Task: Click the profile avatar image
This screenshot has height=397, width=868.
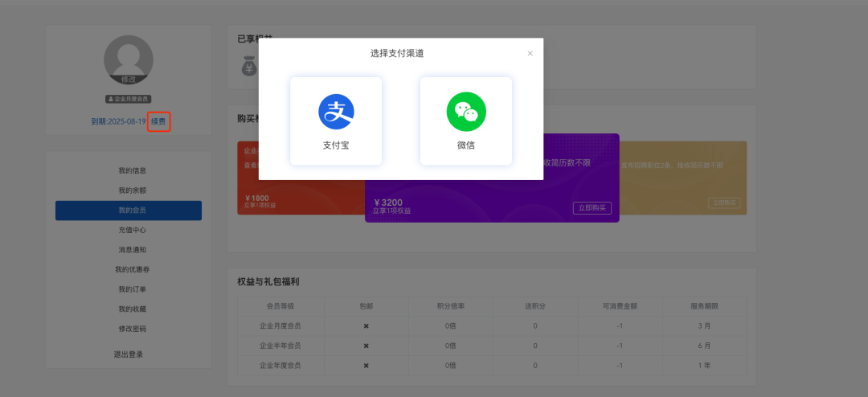Action: tap(129, 59)
